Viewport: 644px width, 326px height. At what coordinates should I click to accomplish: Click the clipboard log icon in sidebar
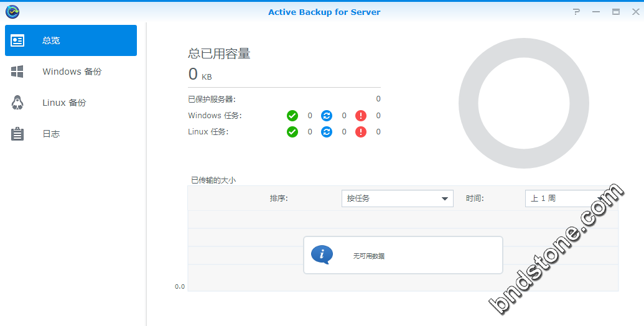(x=17, y=134)
